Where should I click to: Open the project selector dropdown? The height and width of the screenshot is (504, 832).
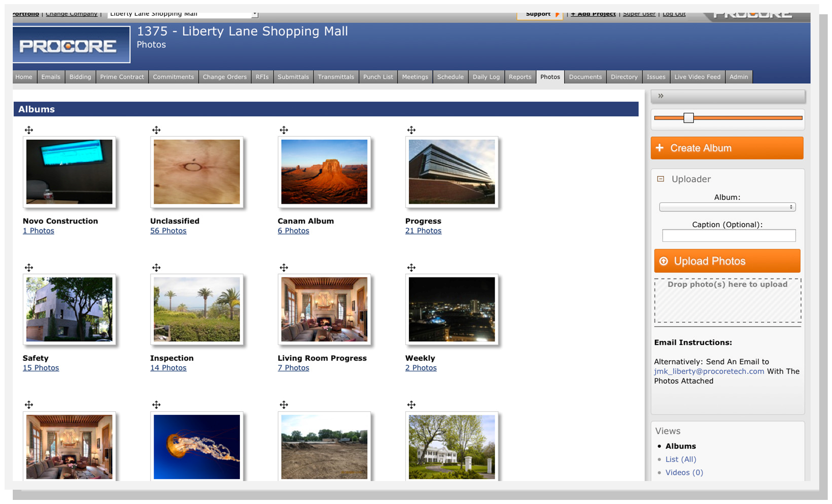click(183, 14)
